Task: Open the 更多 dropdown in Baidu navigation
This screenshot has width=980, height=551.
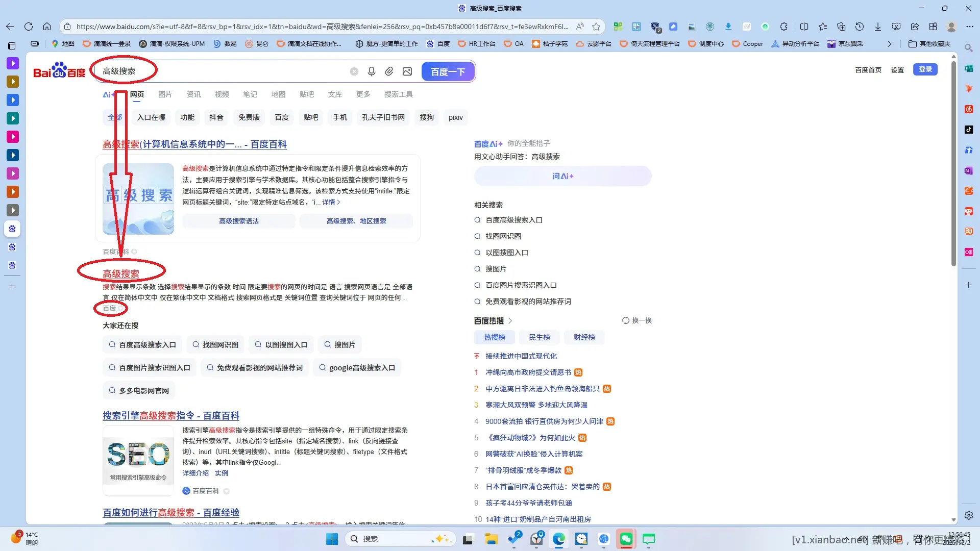Action: 363,94
